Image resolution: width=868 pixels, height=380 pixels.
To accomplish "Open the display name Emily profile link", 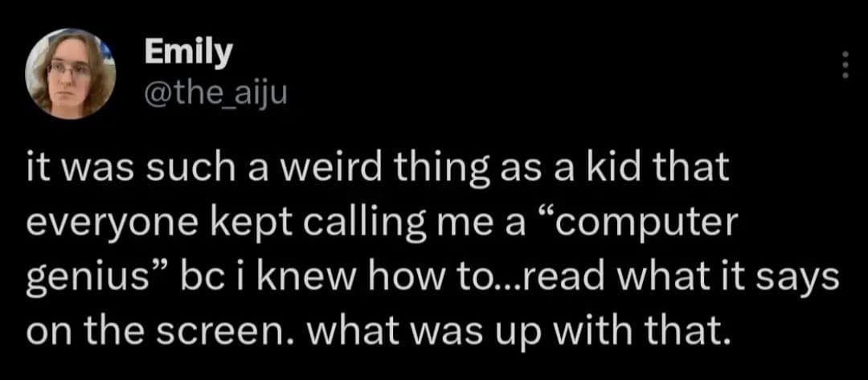I will 189,52.
